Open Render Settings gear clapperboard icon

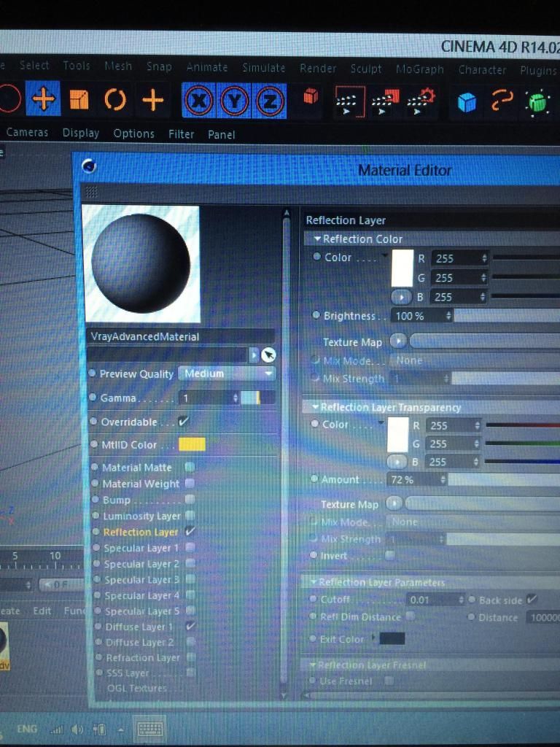pos(421,101)
